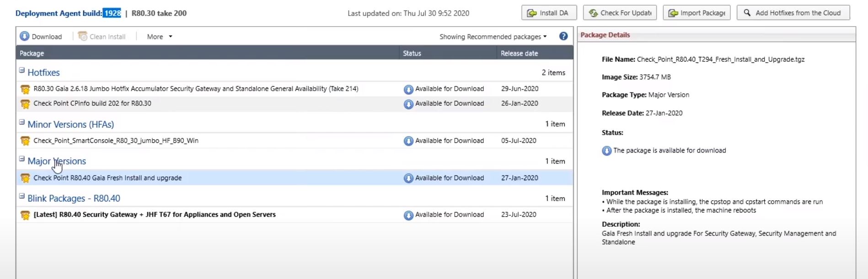Collapse the Minor Versions (HFAs) group
Viewport: 868px width, 279px height.
[x=21, y=122]
